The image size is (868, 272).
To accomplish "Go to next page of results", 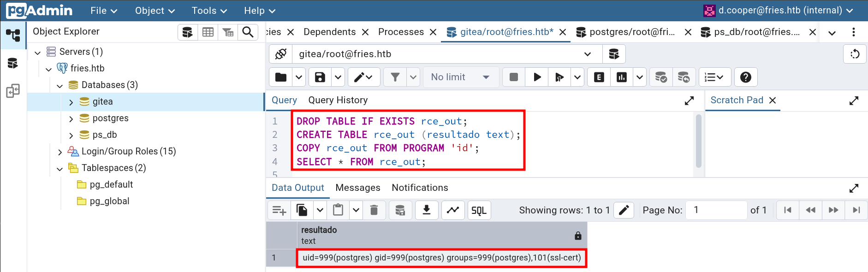I will pyautogui.click(x=833, y=210).
